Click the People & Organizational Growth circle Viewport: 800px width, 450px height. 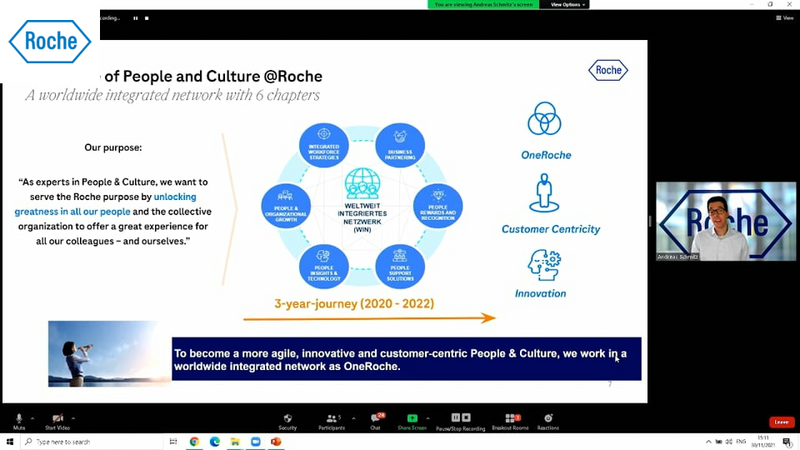(286, 206)
